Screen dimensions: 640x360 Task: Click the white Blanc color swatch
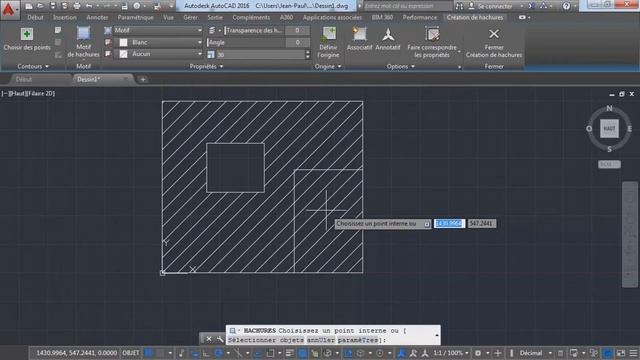(123, 42)
